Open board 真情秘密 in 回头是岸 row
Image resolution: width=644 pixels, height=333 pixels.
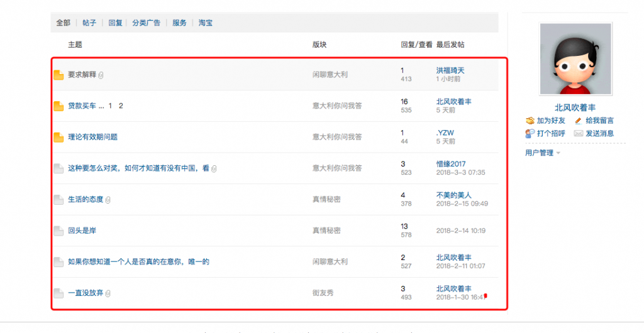click(x=326, y=231)
